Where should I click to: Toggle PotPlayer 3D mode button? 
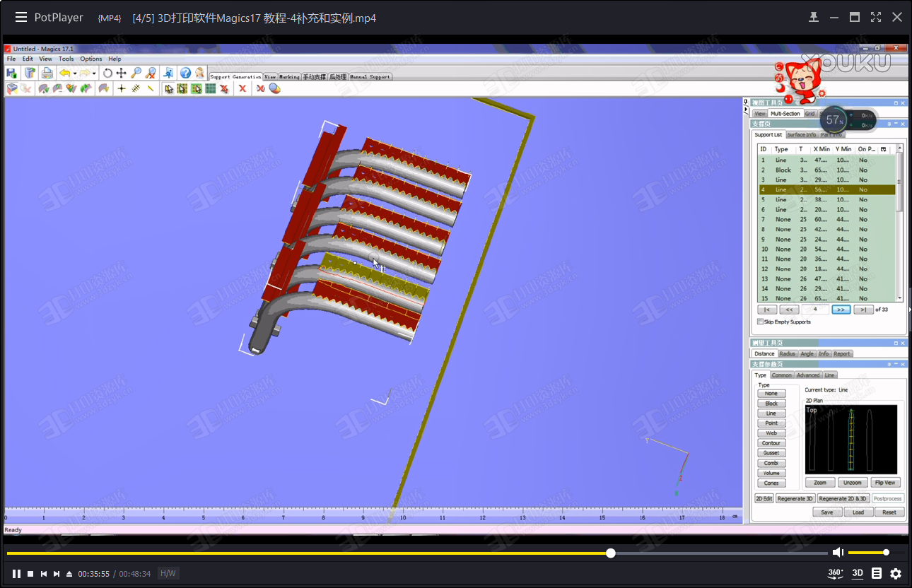(858, 573)
